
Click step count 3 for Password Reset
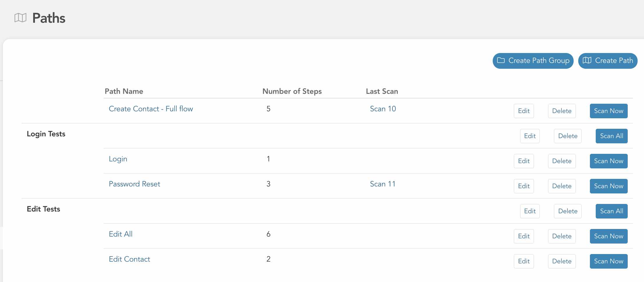(x=268, y=184)
